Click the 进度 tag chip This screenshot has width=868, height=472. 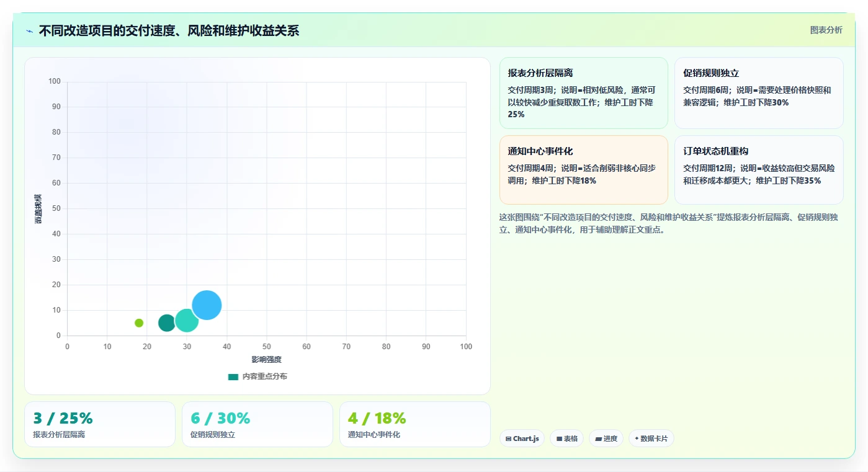pos(606,439)
